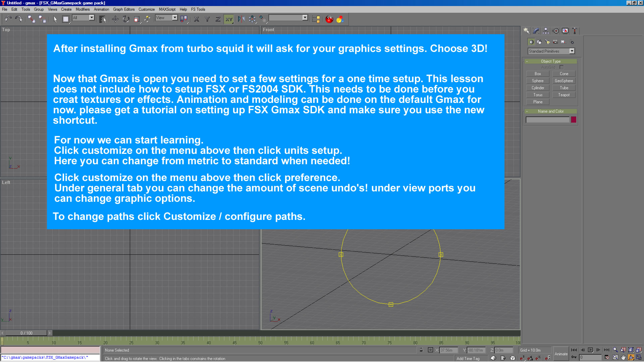Toggle the selection lock padlock
This screenshot has height=362, width=644.
tap(421, 350)
